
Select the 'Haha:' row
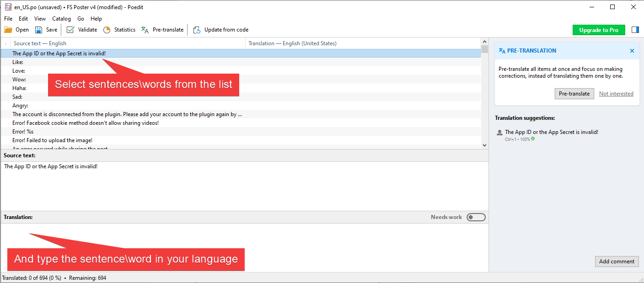click(241, 88)
